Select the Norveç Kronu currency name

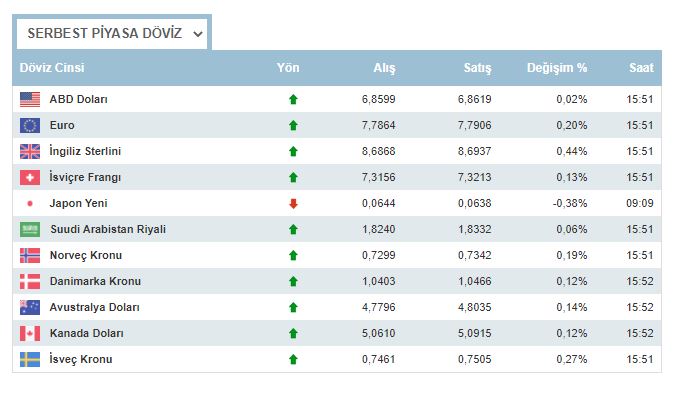(84, 255)
